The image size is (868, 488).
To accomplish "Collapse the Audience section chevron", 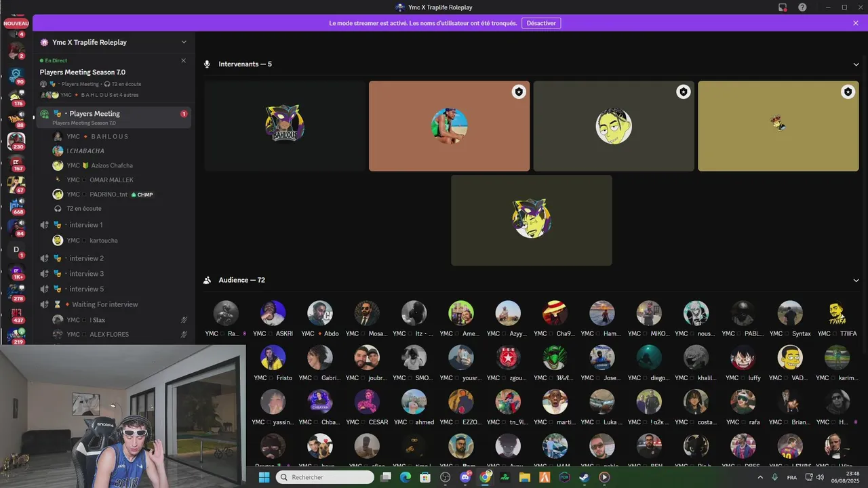I will [856, 280].
